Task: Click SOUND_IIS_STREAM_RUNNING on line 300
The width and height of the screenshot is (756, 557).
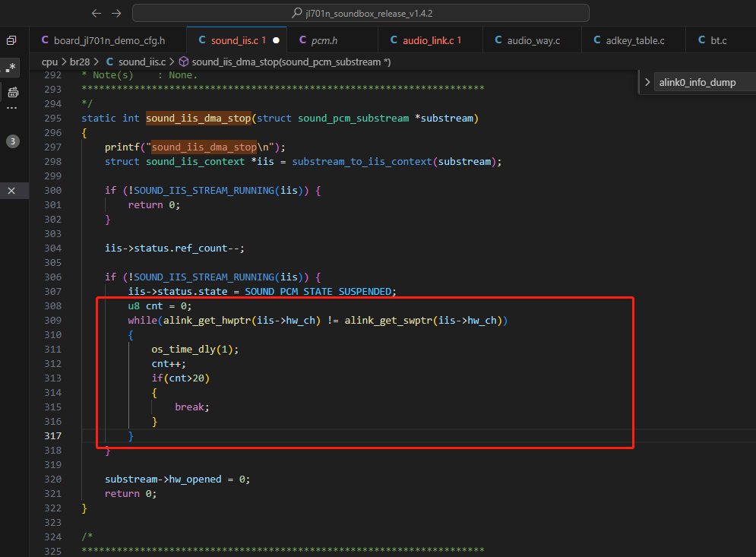Action: pos(204,191)
